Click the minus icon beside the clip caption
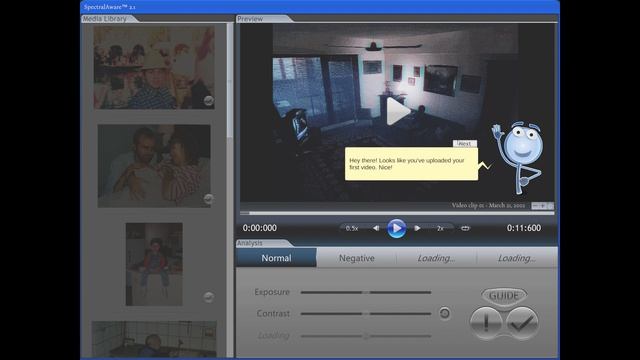Viewport: 640px width, 360px height. (x=535, y=206)
